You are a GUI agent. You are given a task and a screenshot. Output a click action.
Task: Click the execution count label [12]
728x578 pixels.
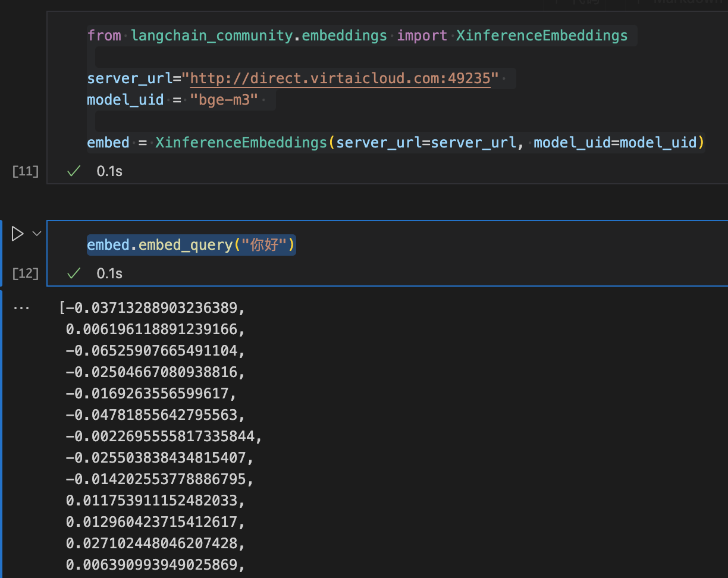(x=24, y=273)
